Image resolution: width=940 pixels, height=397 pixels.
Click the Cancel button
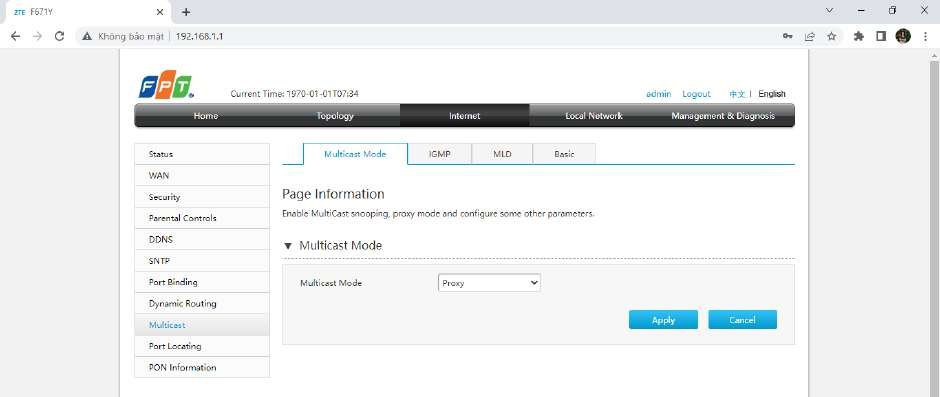(x=742, y=320)
